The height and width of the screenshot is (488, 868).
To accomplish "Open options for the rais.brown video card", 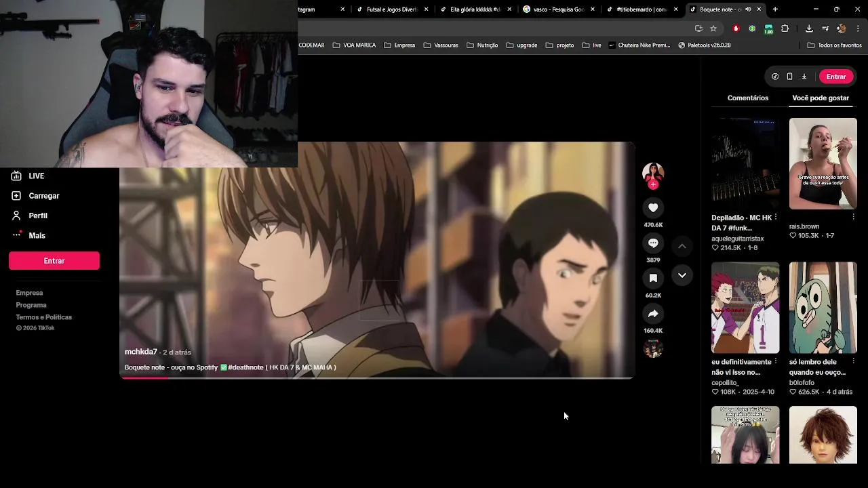I will [853, 217].
